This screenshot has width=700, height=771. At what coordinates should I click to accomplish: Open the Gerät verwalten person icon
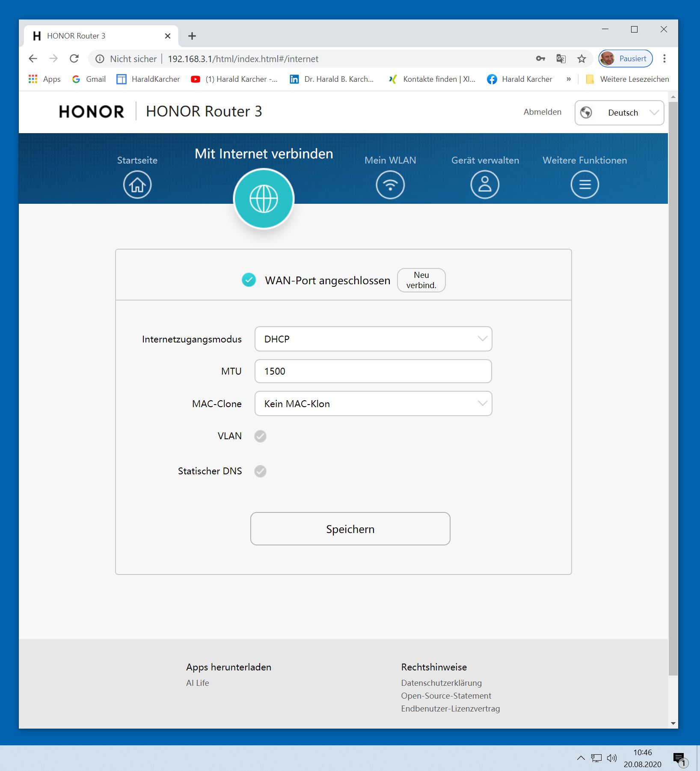(x=485, y=185)
